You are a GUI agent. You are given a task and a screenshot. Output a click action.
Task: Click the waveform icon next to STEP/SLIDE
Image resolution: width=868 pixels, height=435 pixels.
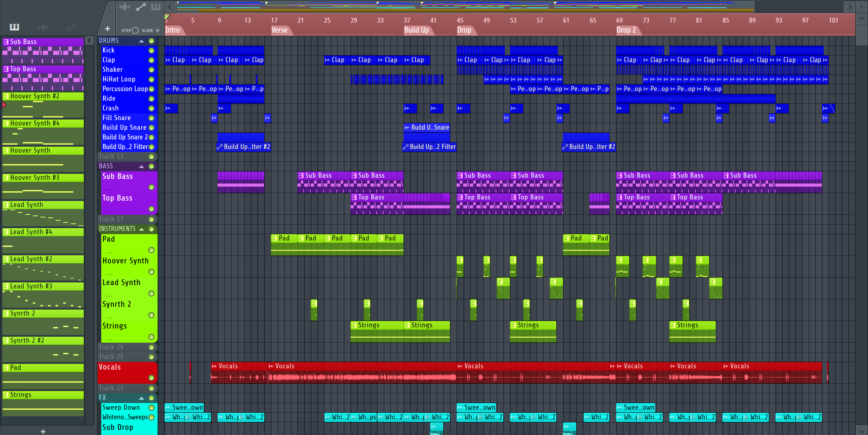pos(124,7)
